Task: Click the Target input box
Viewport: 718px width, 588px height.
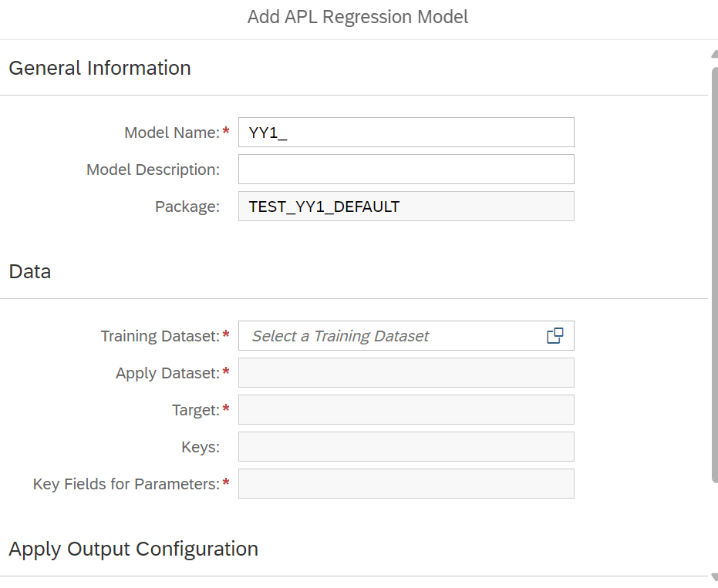Action: click(x=406, y=409)
